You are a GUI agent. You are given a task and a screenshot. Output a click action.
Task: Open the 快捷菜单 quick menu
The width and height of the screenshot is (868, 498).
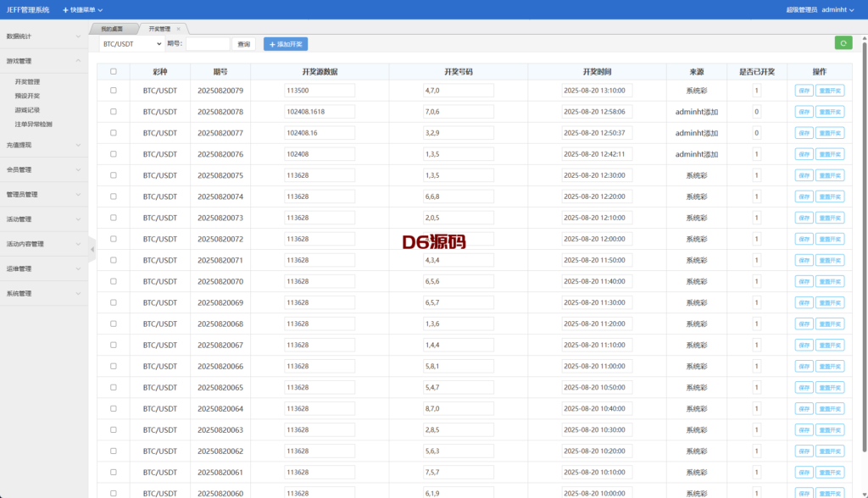click(82, 9)
